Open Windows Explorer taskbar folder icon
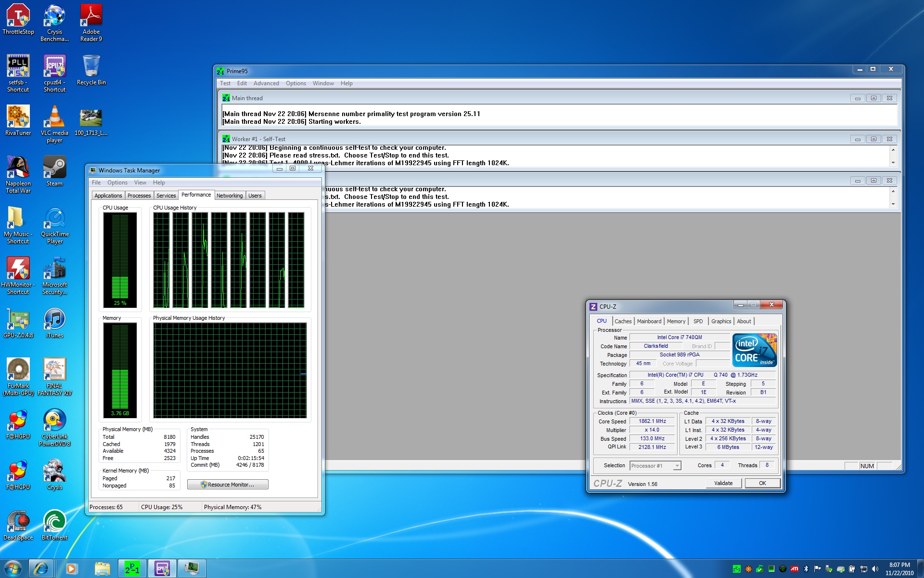924x578 pixels. (x=102, y=568)
